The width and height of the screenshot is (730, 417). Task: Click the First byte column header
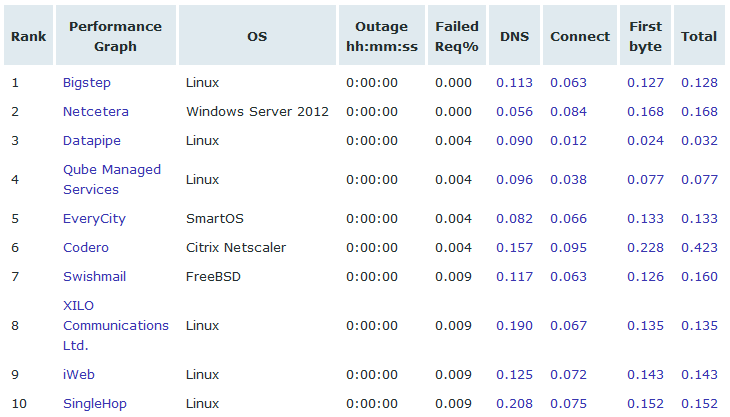645,36
